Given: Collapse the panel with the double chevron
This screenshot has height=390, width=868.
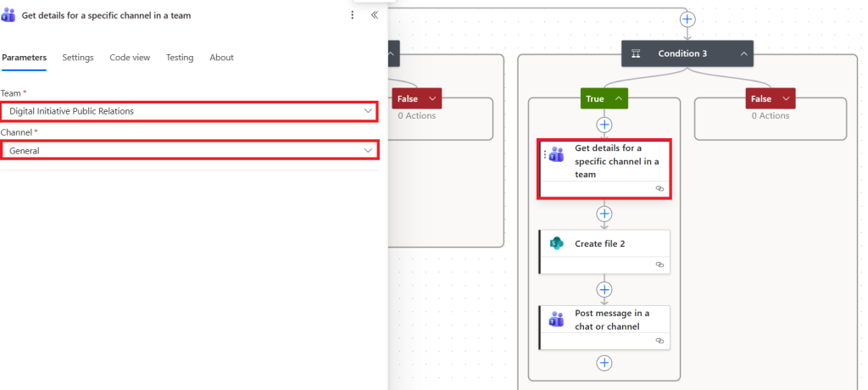Looking at the screenshot, I should (x=375, y=15).
